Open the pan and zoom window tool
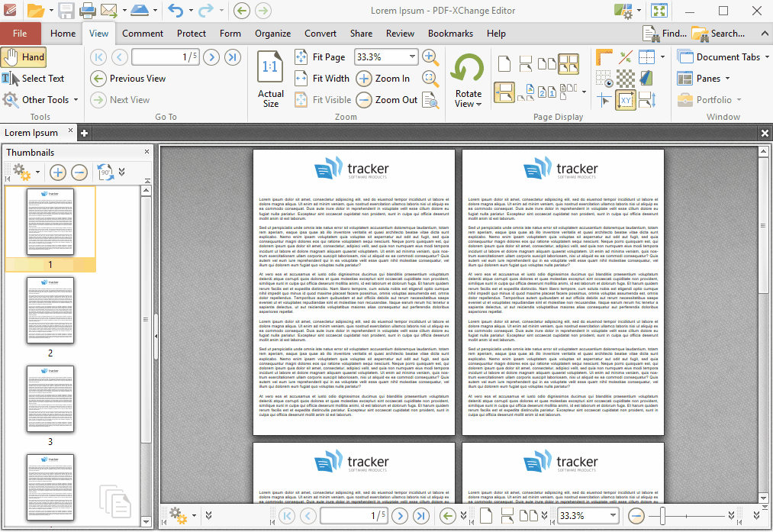The width and height of the screenshot is (773, 532). tap(430, 100)
